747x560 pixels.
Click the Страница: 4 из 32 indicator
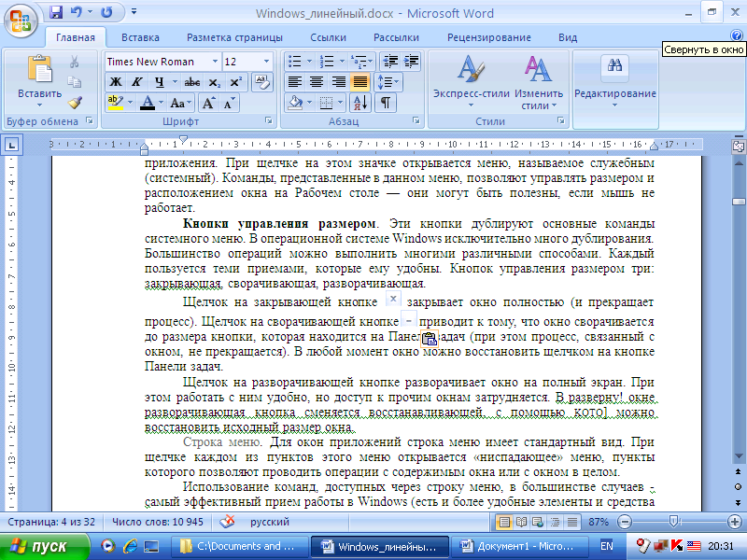coord(51,522)
